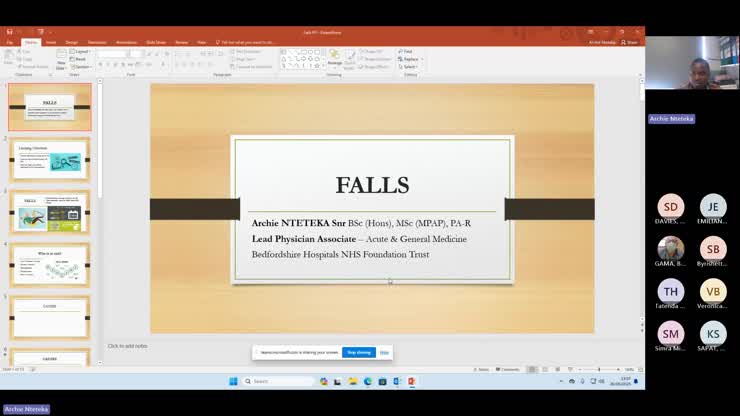Click Find in the Editing group
740x416 pixels.
405,51
